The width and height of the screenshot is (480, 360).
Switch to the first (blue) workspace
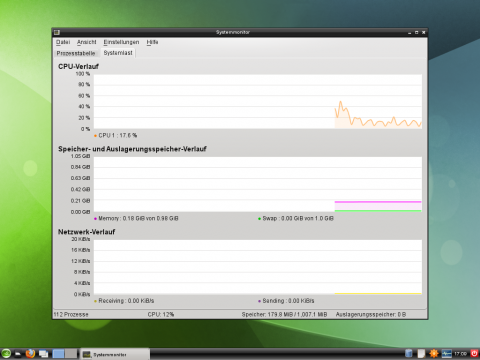(58, 354)
